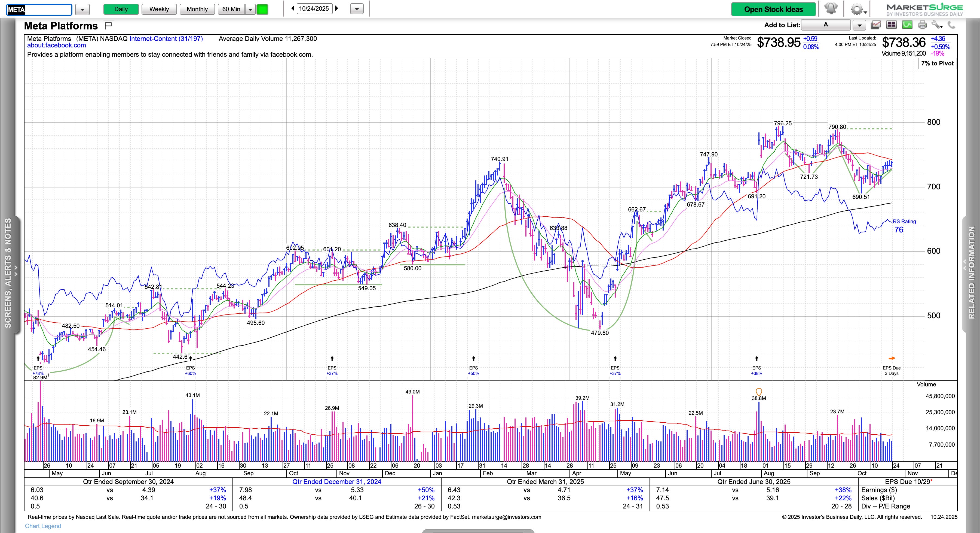Flag Meta Platforms with flag icon
The height and width of the screenshot is (533, 980).
[108, 26]
